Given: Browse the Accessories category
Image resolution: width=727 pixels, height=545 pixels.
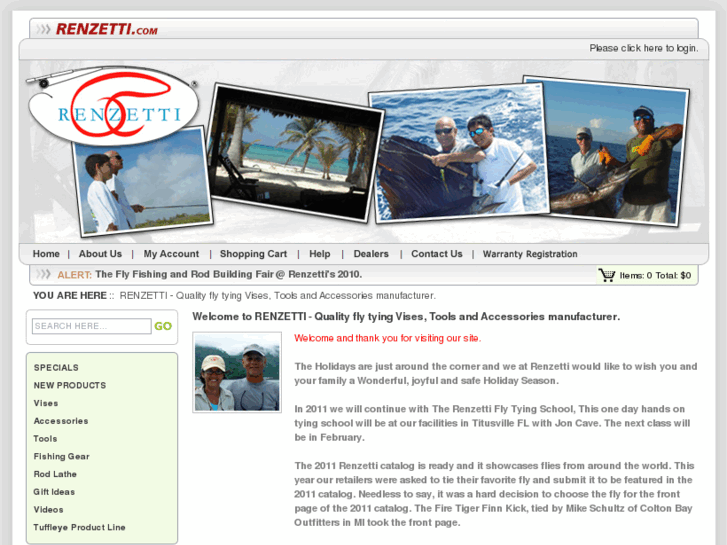Looking at the screenshot, I should point(61,421).
